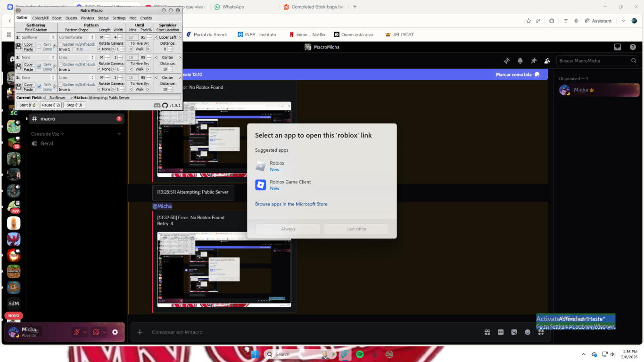Viewport: 644px width, 362px height.
Task: Check the Invert F/B option
Action: coord(74,49)
